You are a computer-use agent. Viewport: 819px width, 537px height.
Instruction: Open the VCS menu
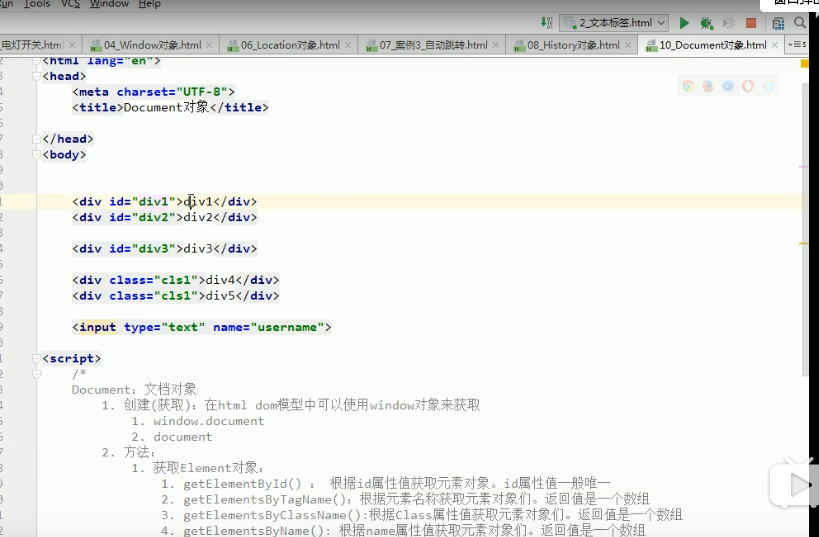tap(71, 4)
